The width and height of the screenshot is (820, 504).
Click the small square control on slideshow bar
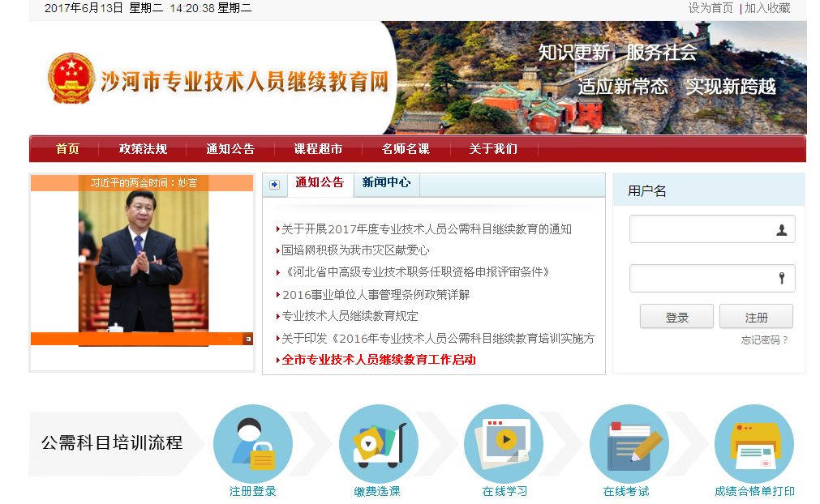click(247, 339)
